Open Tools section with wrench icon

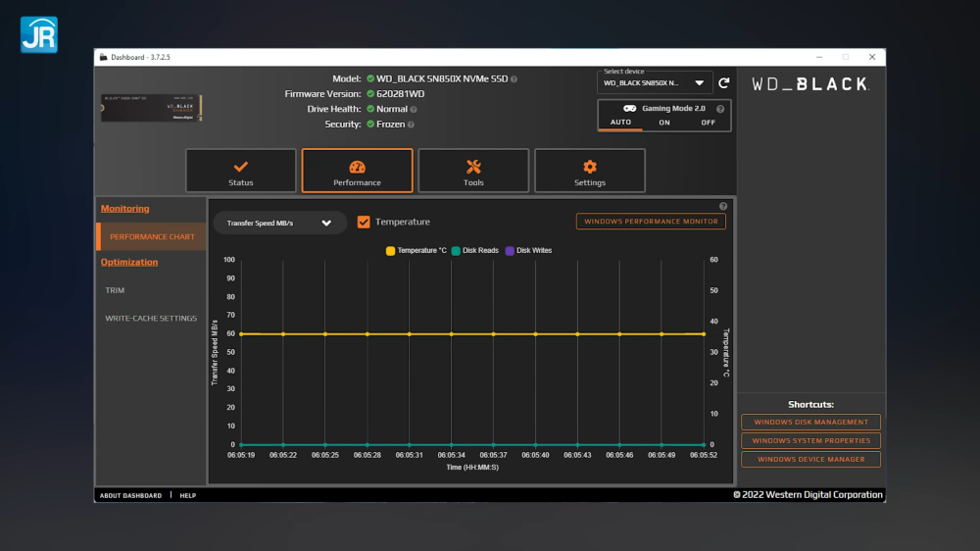[473, 172]
